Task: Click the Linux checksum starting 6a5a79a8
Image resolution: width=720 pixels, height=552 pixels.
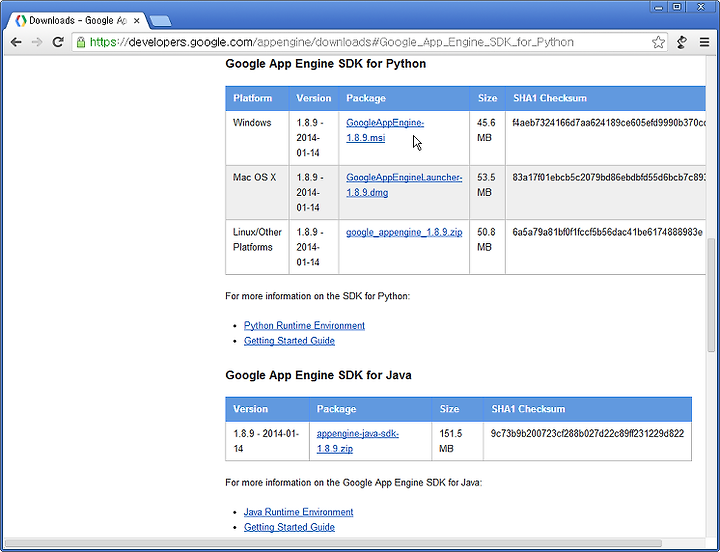Action: click(x=608, y=232)
